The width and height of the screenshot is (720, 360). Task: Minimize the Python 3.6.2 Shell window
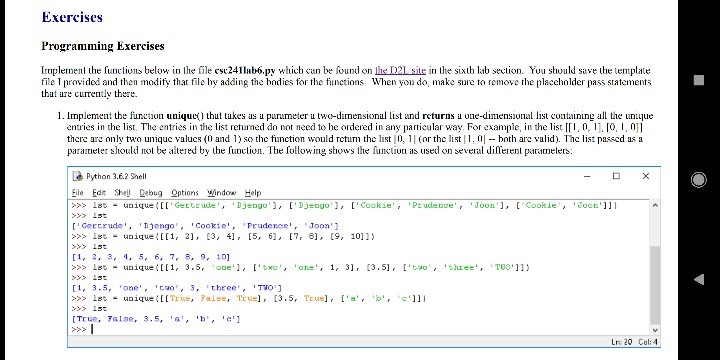pos(587,176)
